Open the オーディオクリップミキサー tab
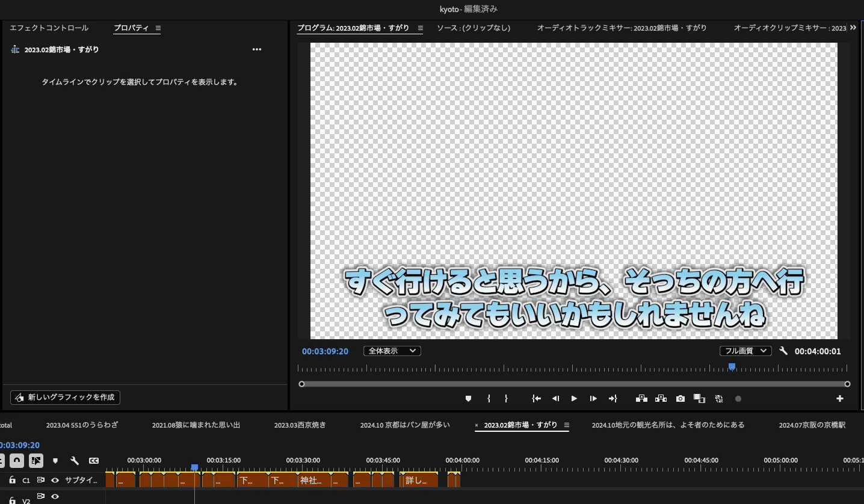Screen dimensions: 864x504 [790, 28]
